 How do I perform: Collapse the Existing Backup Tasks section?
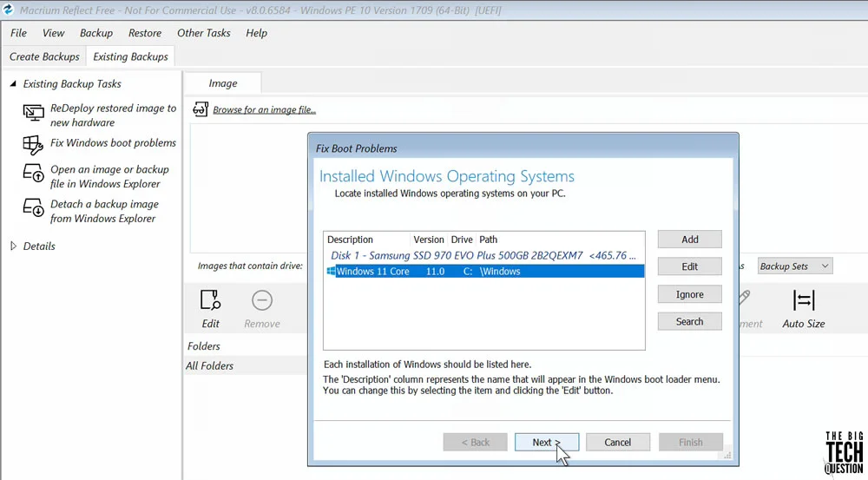(x=13, y=83)
